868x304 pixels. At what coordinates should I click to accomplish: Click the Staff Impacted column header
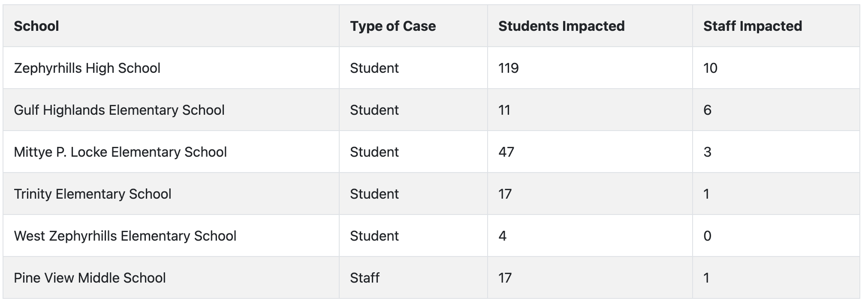tap(753, 26)
